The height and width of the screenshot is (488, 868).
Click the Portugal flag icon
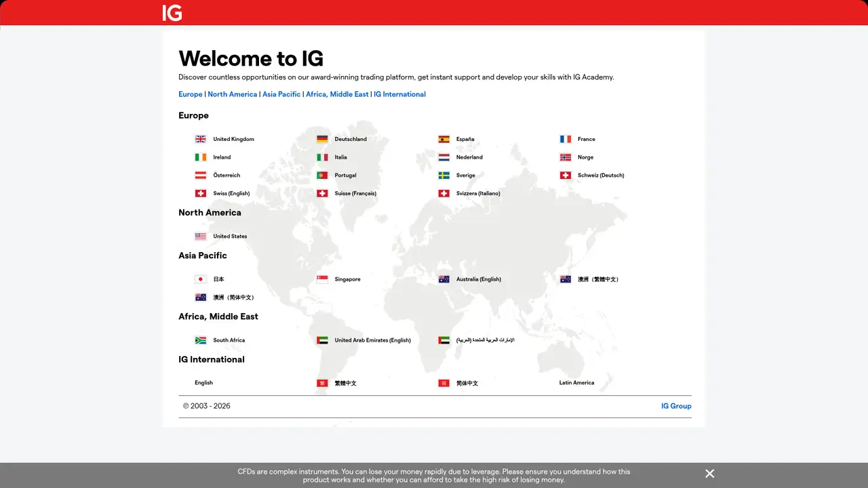point(322,175)
